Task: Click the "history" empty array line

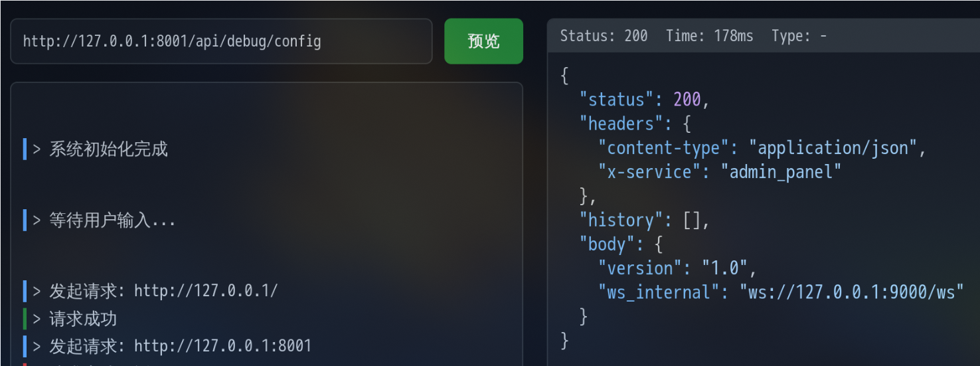Action: (645, 220)
